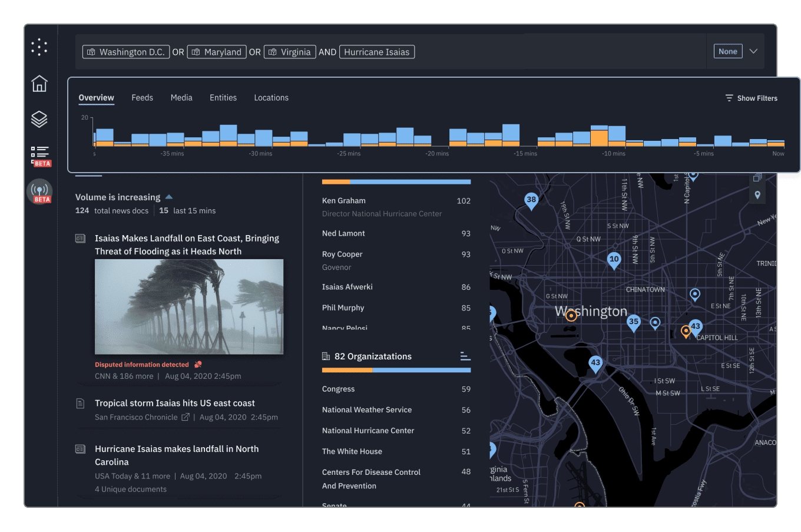Select the Hurricane Isaias query tag
This screenshot has width=801, height=532.
point(377,52)
